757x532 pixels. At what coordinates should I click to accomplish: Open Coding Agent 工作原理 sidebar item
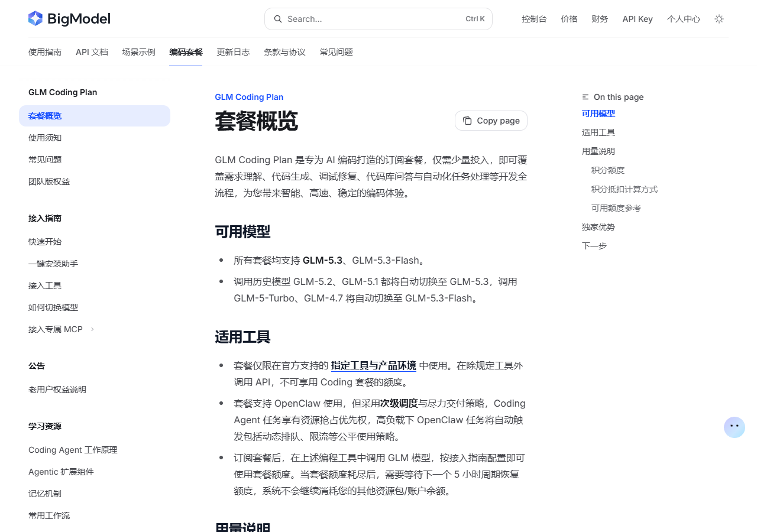click(95, 450)
